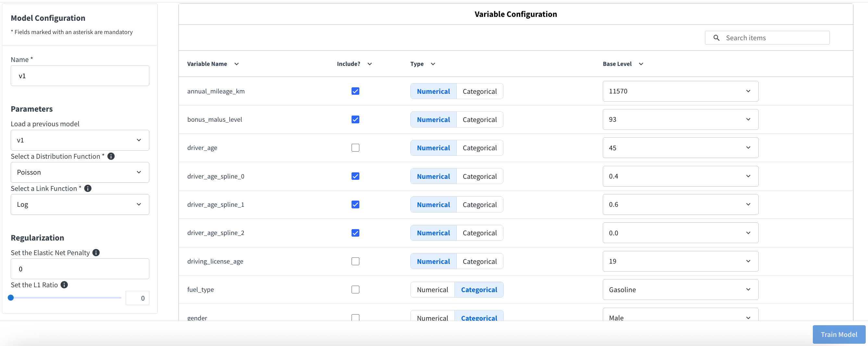Open the Include? column sort chevron
The width and height of the screenshot is (868, 346).
pos(369,64)
